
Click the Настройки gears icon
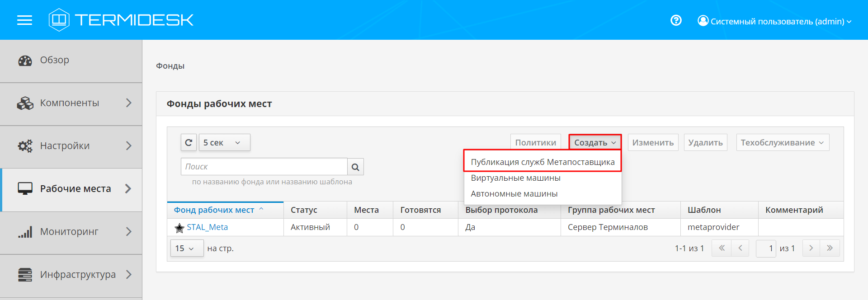[x=25, y=146]
